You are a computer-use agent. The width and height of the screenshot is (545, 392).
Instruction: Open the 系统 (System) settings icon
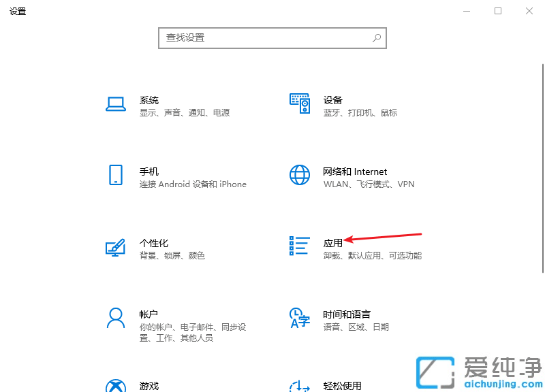[116, 103]
